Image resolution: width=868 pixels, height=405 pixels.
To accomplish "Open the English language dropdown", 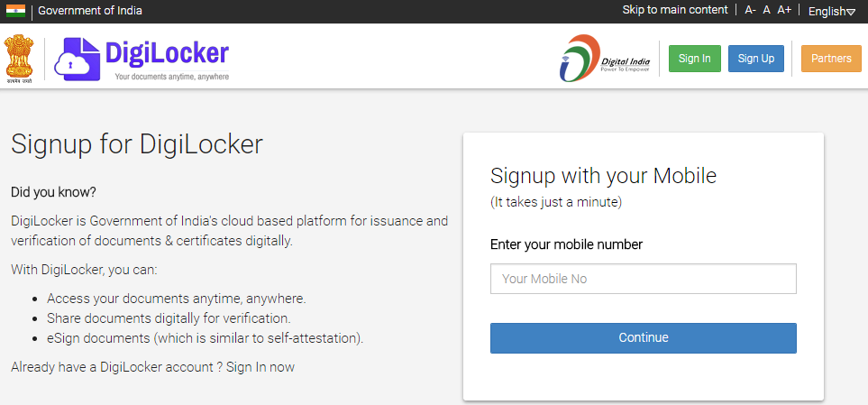I will pos(832,11).
